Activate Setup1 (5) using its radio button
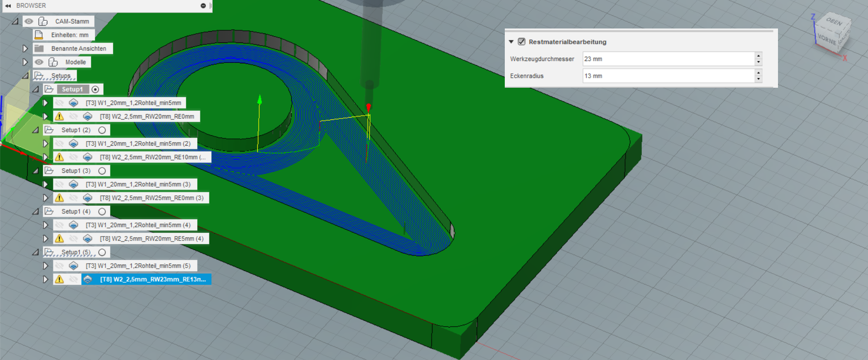The width and height of the screenshot is (868, 360). 102,252
